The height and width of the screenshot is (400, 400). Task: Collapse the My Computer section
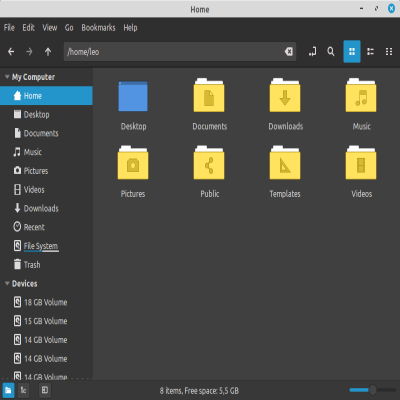tap(7, 77)
